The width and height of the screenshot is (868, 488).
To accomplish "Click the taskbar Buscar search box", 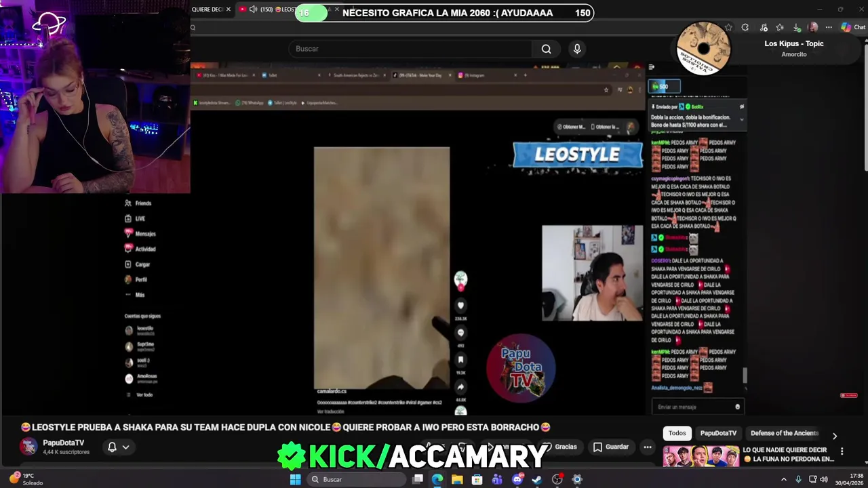I will (355, 479).
